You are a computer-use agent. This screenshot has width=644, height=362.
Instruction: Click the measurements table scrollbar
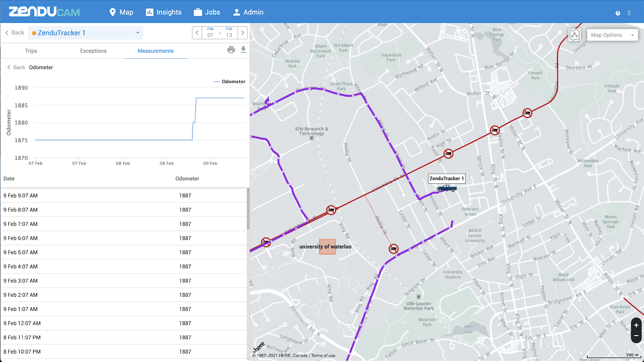click(248, 209)
